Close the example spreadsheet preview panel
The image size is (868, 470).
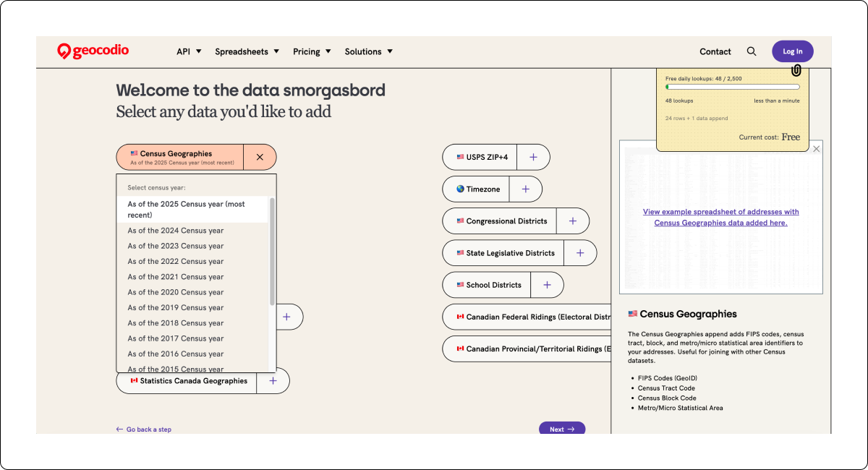point(817,149)
